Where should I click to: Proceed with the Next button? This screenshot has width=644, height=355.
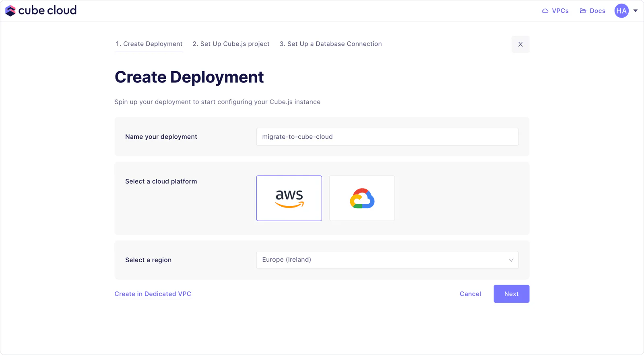pyautogui.click(x=512, y=294)
